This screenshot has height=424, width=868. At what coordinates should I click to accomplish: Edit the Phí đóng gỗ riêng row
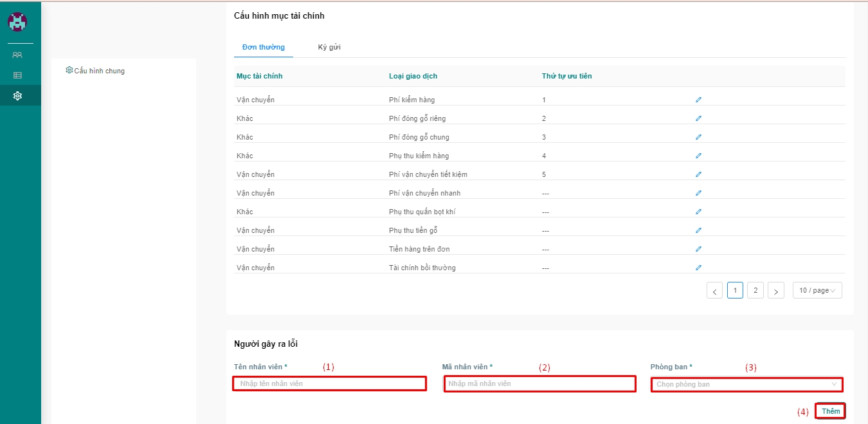point(698,118)
